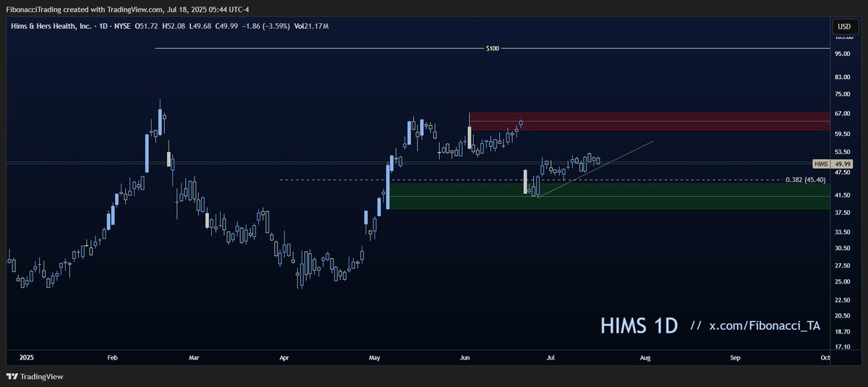Click the 59.50 price axis label
The height and width of the screenshot is (387, 868).
click(x=841, y=134)
